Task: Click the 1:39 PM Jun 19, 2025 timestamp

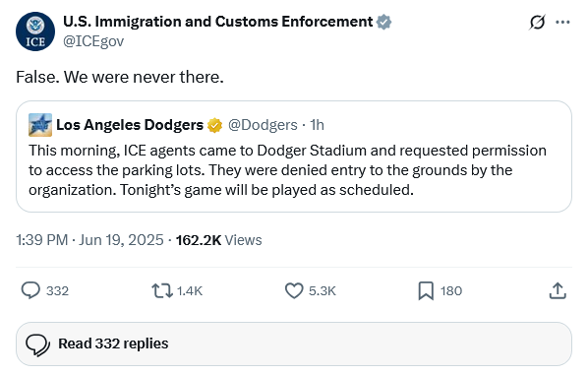Action: (x=89, y=240)
